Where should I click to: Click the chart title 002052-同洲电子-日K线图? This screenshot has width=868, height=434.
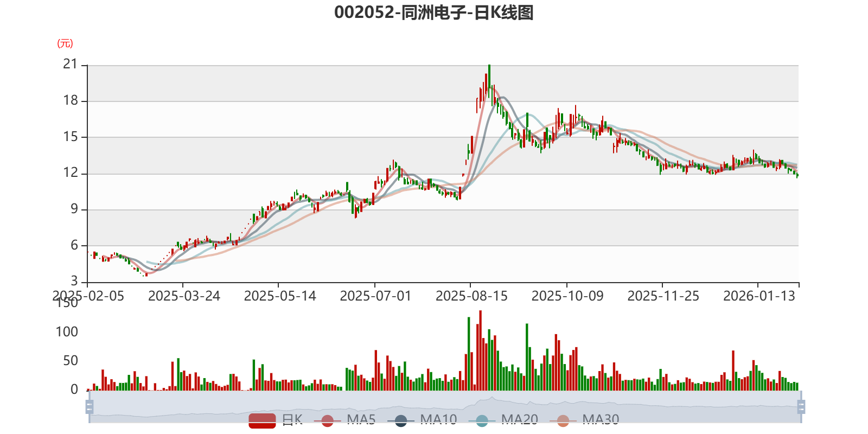(434, 12)
